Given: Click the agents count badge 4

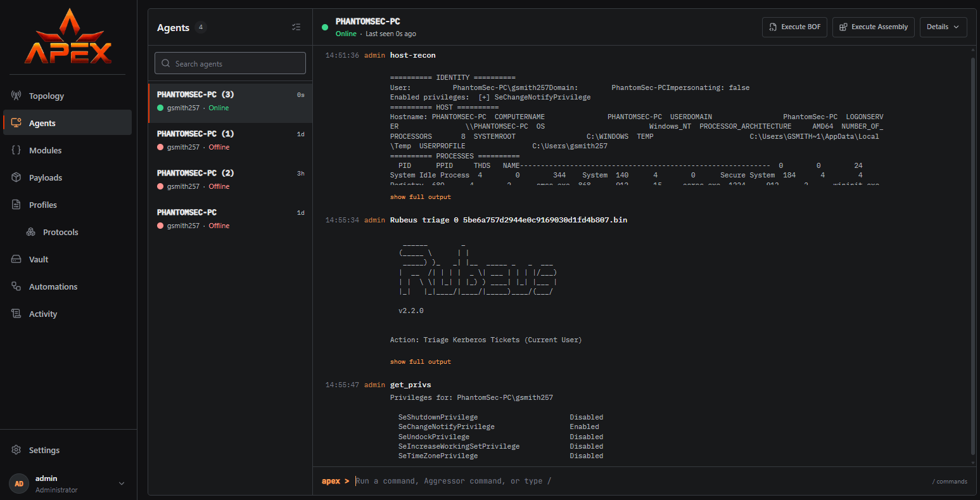Looking at the screenshot, I should [201, 27].
